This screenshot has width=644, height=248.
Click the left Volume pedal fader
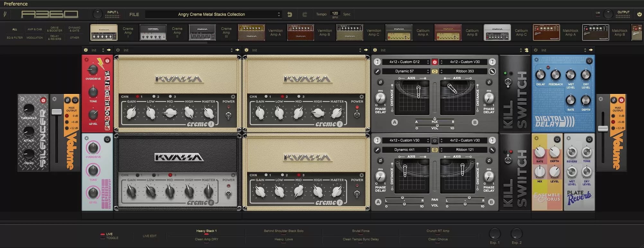(x=57, y=112)
